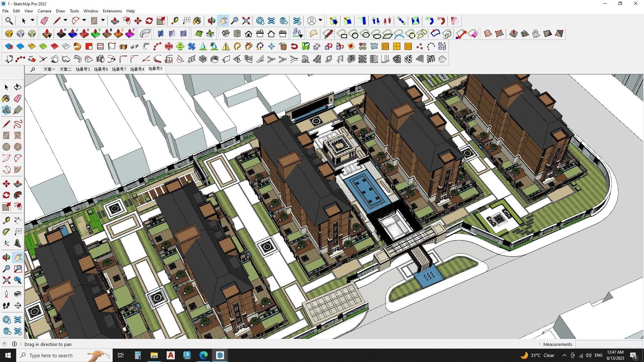Select the Tag tool in left palette
The image size is (644, 362).
[17, 110]
